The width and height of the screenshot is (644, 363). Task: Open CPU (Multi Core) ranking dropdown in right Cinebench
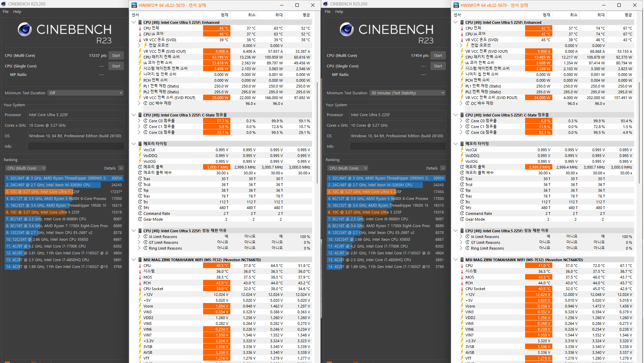coord(348,168)
